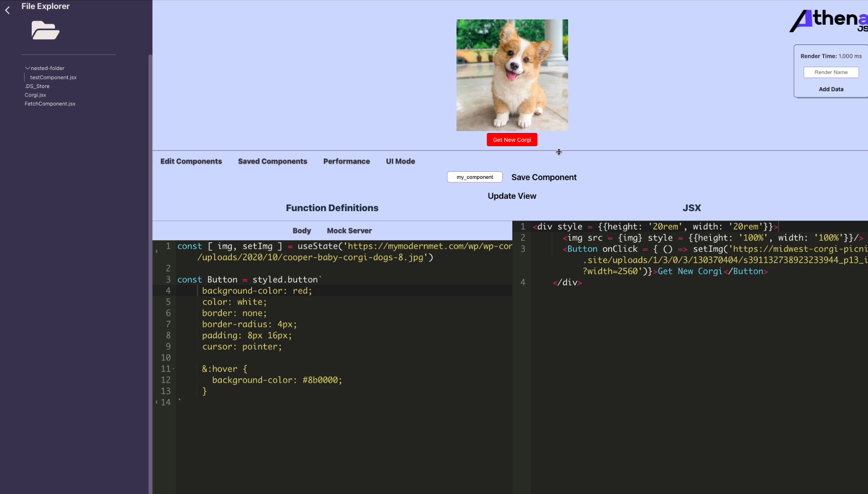
Task: Switch to the Saved Components tab
Action: (272, 161)
